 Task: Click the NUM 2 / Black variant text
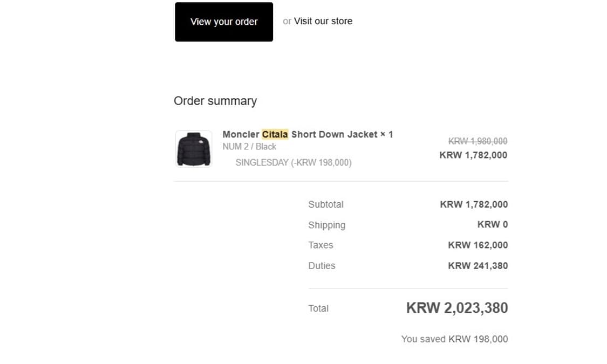[x=249, y=147]
